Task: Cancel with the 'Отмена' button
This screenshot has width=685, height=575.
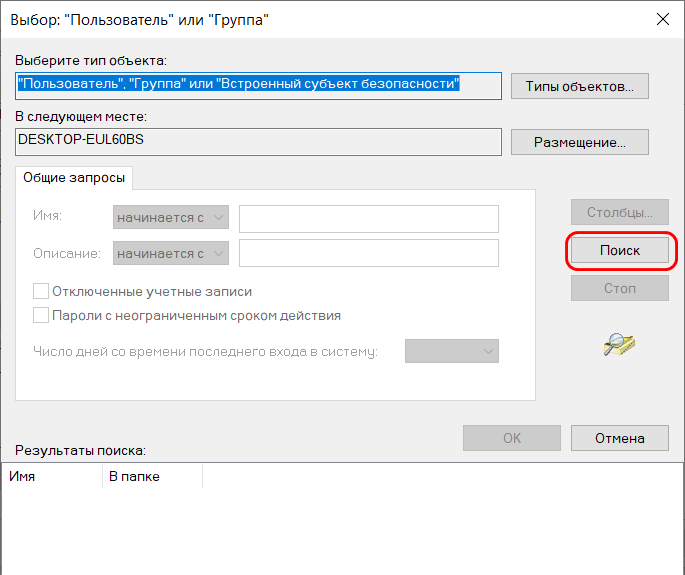Action: [x=619, y=438]
